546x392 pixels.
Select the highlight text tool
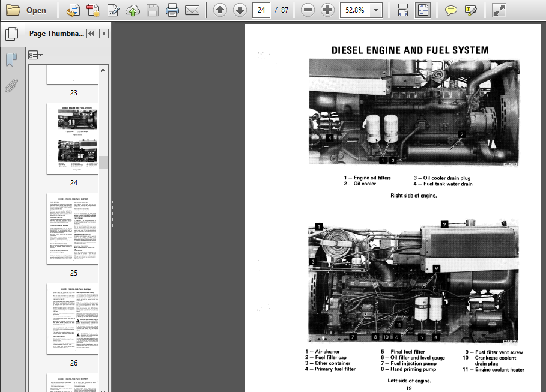click(x=470, y=10)
